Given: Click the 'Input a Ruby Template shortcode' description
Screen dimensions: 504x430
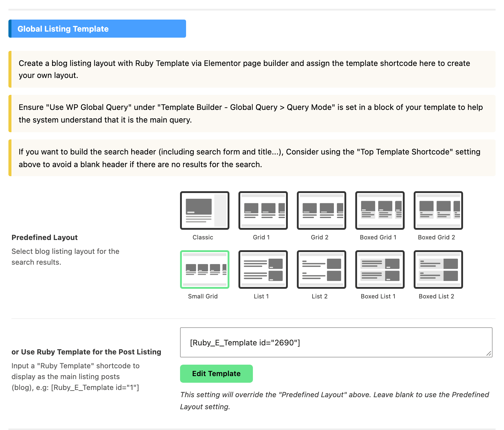Looking at the screenshot, I should (x=75, y=377).
